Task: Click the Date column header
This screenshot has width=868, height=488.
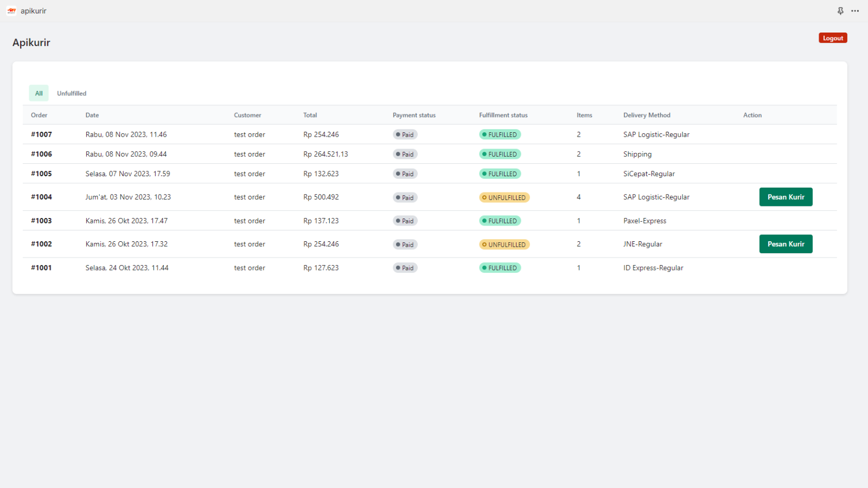Action: [x=92, y=115]
